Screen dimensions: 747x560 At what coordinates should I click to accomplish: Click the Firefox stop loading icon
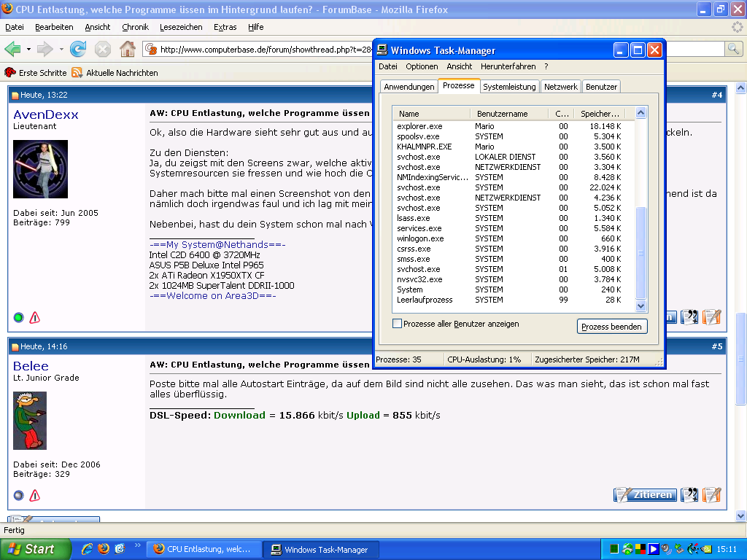point(102,49)
